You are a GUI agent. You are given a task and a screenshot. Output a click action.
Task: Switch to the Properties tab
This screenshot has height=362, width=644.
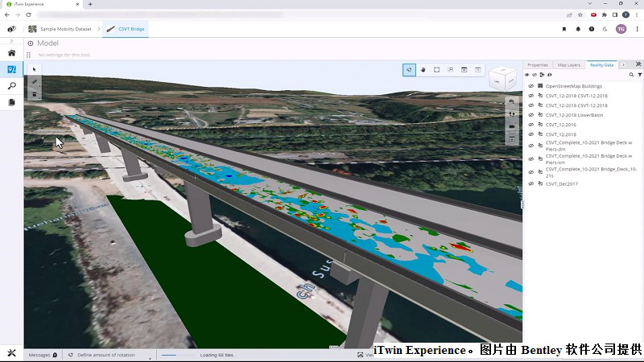[x=538, y=65]
